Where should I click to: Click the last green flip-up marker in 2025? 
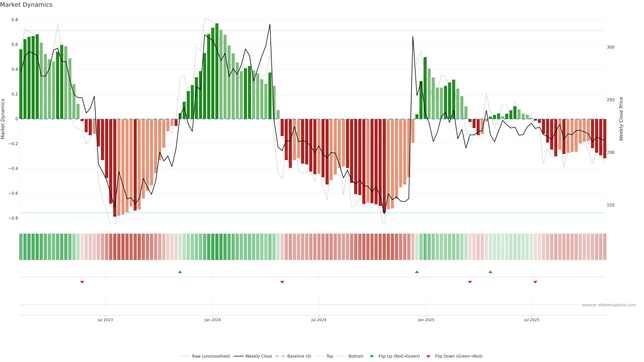coord(490,272)
